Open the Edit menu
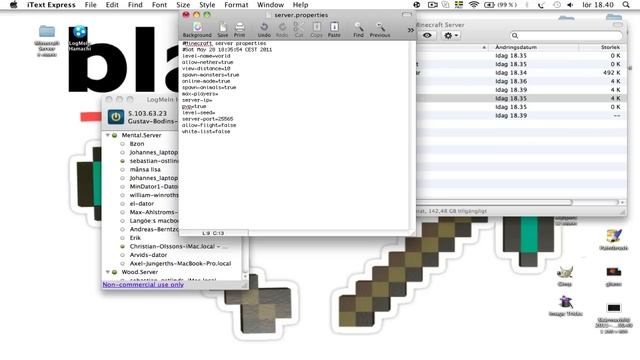This screenshot has height=360, width=640. (x=112, y=5)
